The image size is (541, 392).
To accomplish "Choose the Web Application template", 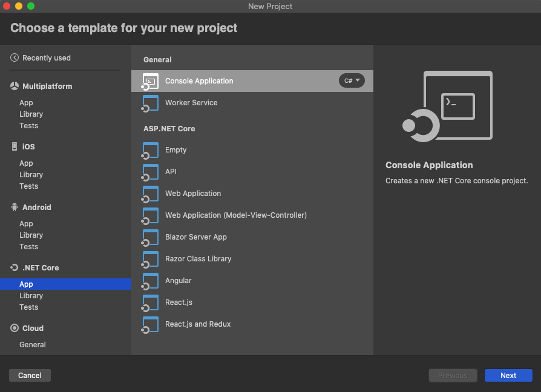I will pyautogui.click(x=252, y=194).
